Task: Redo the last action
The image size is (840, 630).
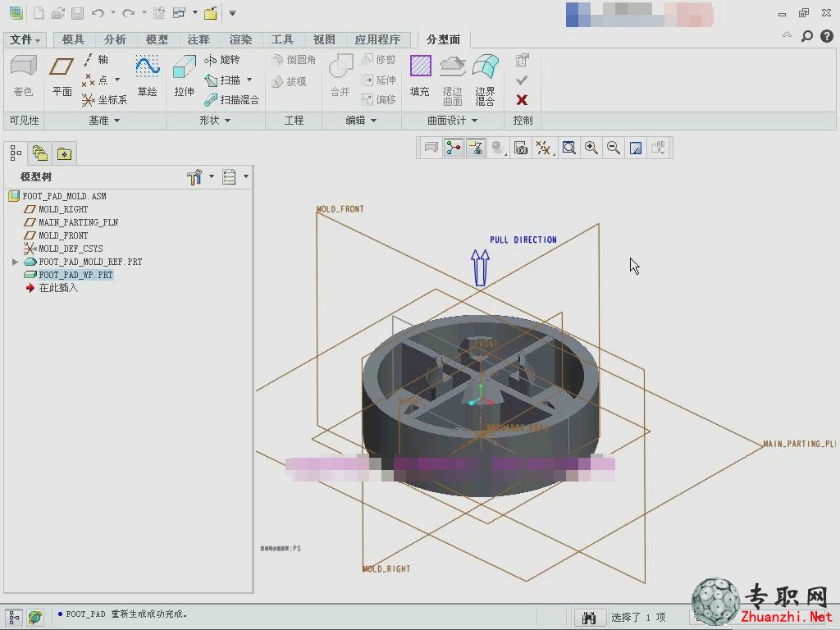Action: coord(128,13)
